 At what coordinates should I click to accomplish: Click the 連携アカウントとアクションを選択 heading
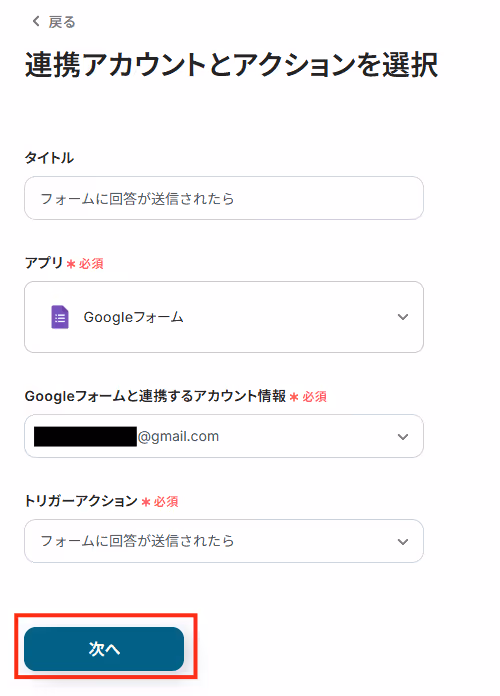[231, 65]
